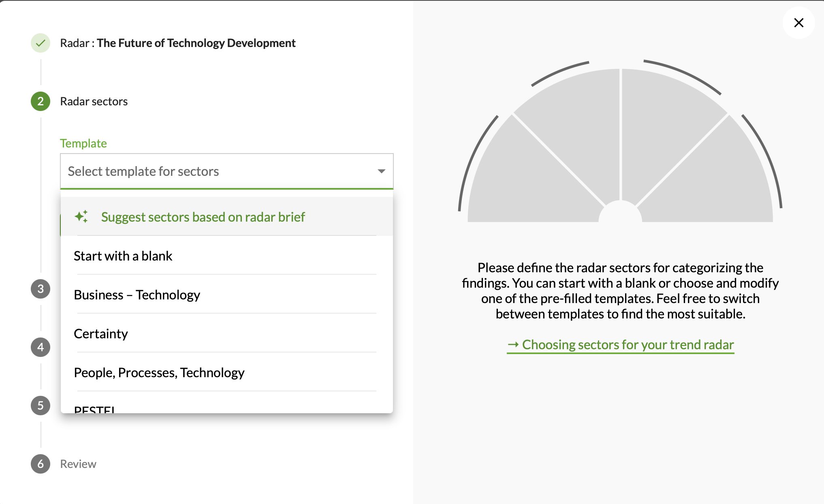The width and height of the screenshot is (824, 504).
Task: Choose People, Processes, Technology template
Action: [x=159, y=373]
